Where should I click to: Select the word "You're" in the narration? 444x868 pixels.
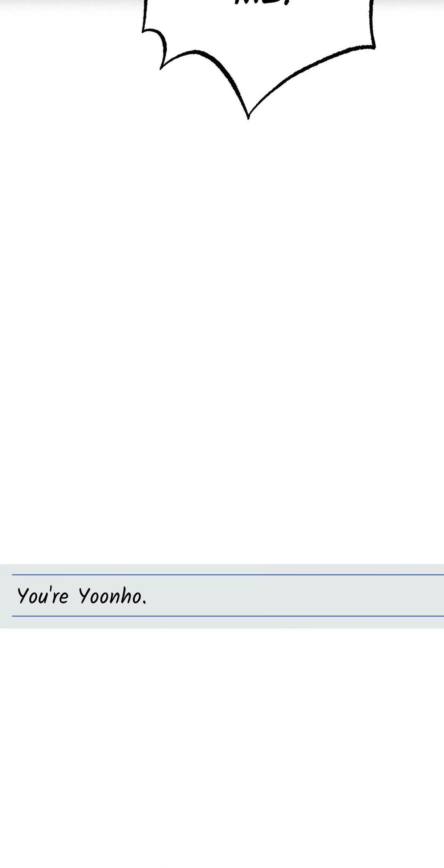[43, 597]
